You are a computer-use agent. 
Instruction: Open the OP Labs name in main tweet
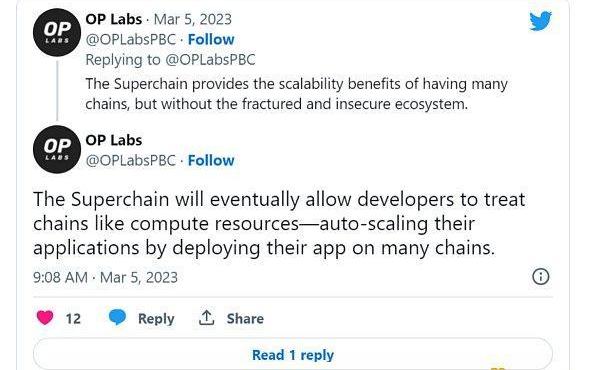[x=114, y=140]
